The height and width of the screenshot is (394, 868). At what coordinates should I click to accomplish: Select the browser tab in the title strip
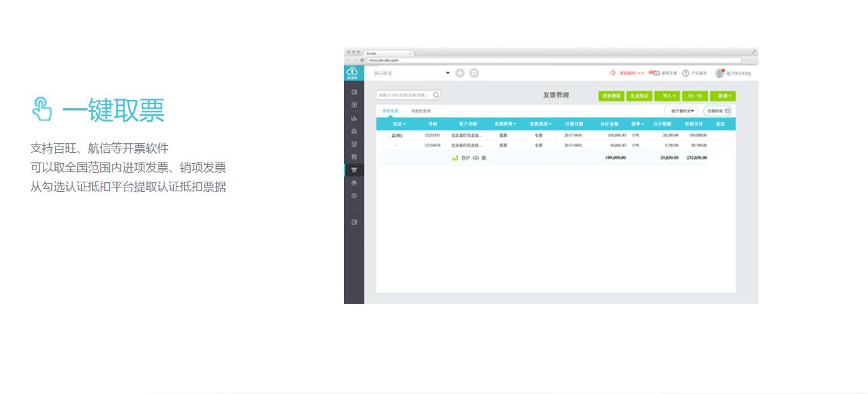click(x=390, y=53)
